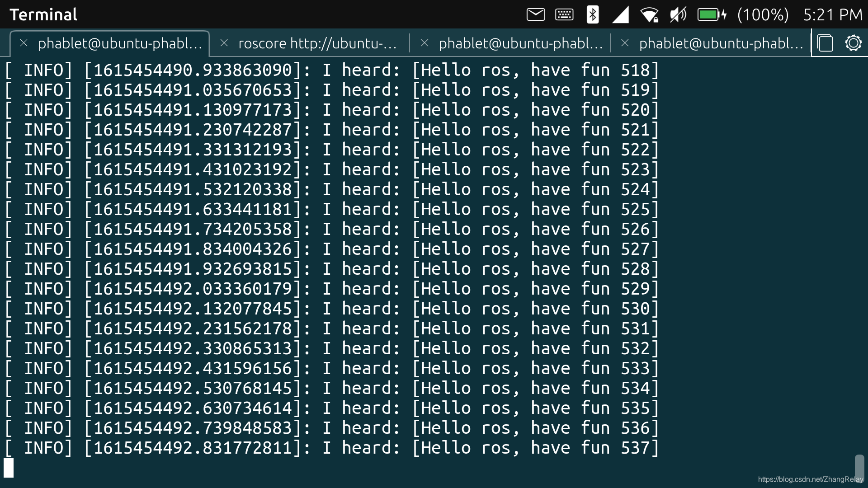Open the mail envelope indicator
Image resolution: width=868 pixels, height=488 pixels.
point(536,14)
